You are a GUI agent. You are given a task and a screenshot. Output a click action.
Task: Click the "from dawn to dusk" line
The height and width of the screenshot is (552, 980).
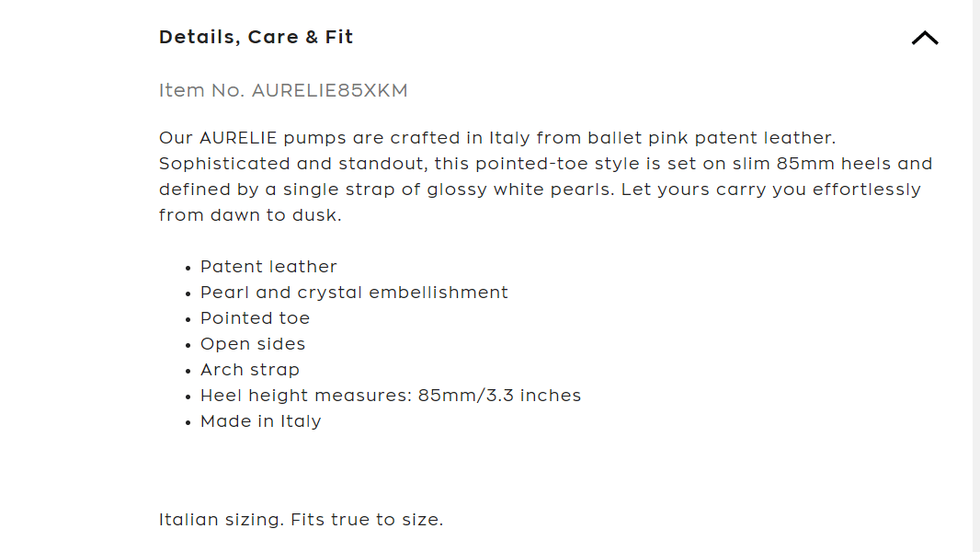coord(249,215)
